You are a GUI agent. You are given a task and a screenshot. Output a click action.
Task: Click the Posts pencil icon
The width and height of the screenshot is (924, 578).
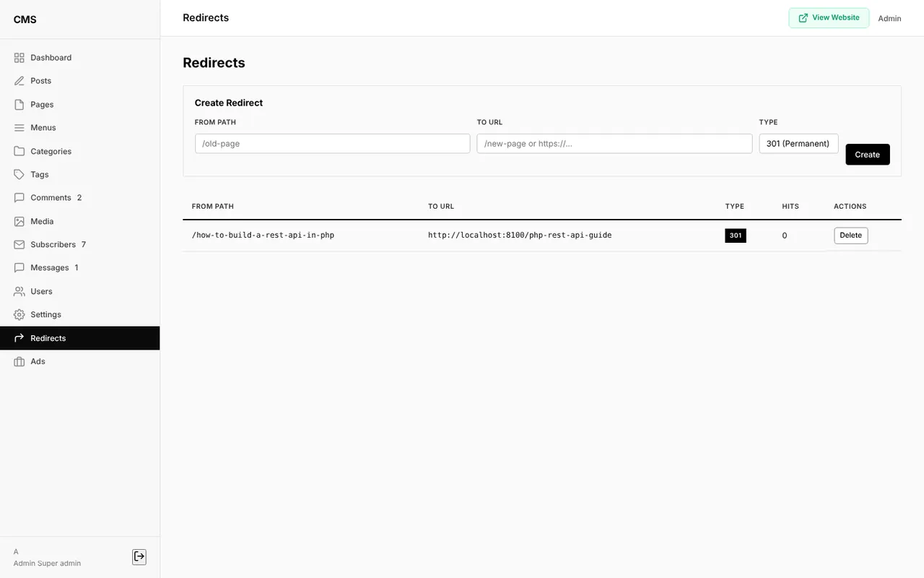[19, 81]
